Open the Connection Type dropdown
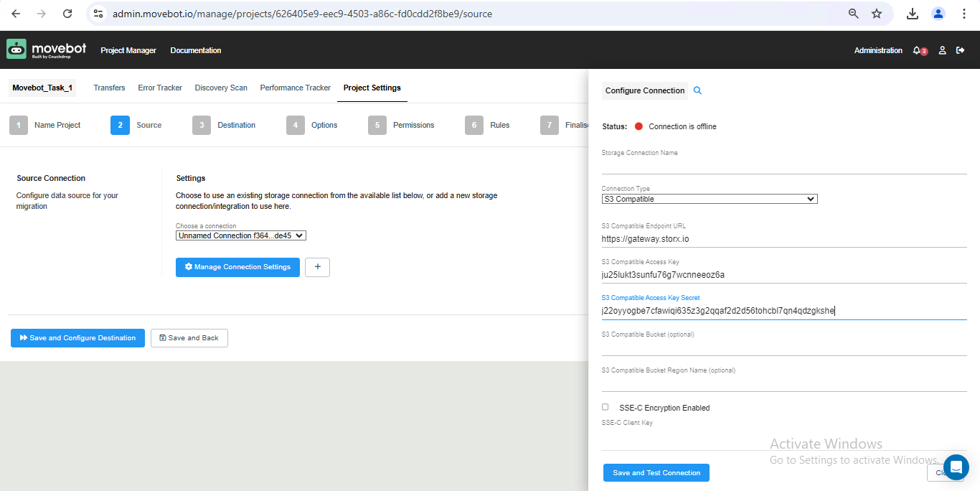 [x=710, y=199]
